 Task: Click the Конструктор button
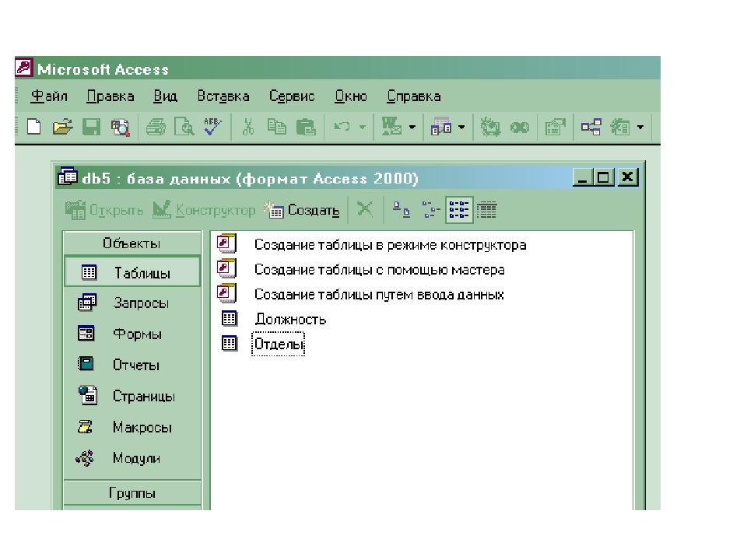point(204,209)
